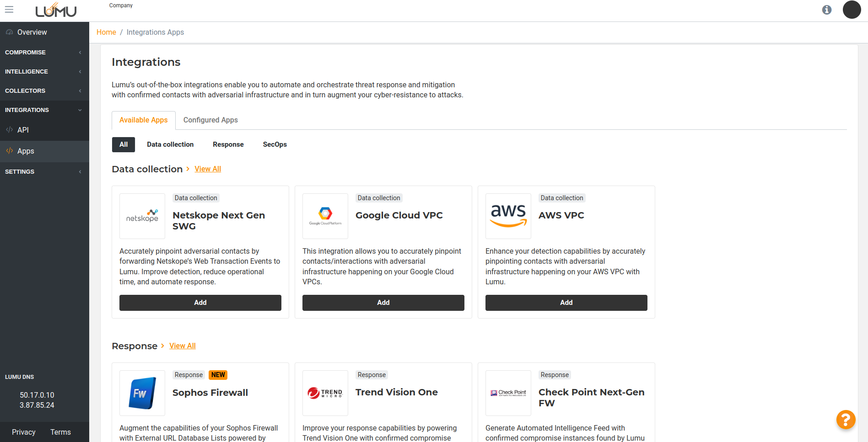Filter apps by Response category

click(x=228, y=144)
